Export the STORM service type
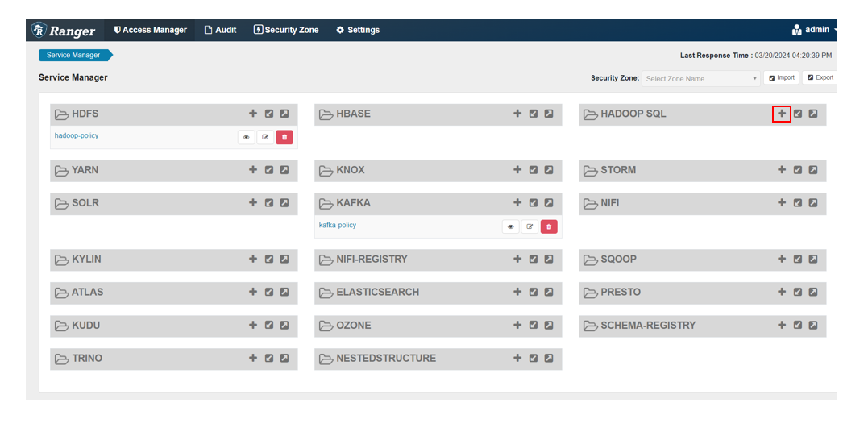The height and width of the screenshot is (432, 868). [x=812, y=170]
